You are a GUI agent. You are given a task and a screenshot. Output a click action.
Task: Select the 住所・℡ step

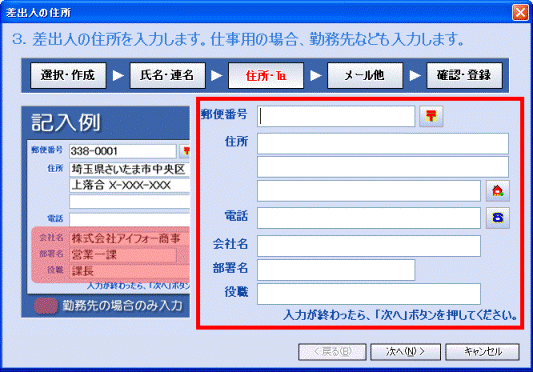coord(266,75)
